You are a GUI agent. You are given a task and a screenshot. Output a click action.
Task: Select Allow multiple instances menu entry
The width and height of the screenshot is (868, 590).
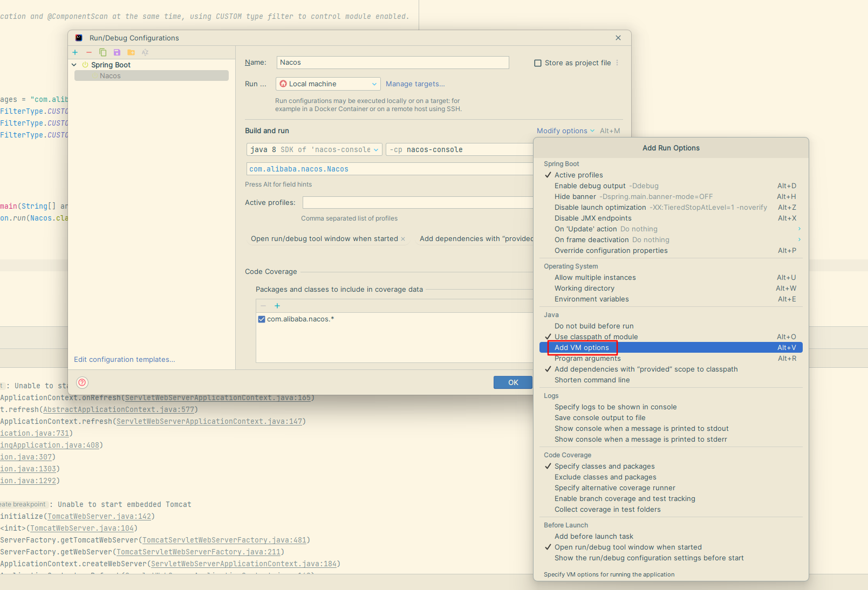[x=671, y=277]
